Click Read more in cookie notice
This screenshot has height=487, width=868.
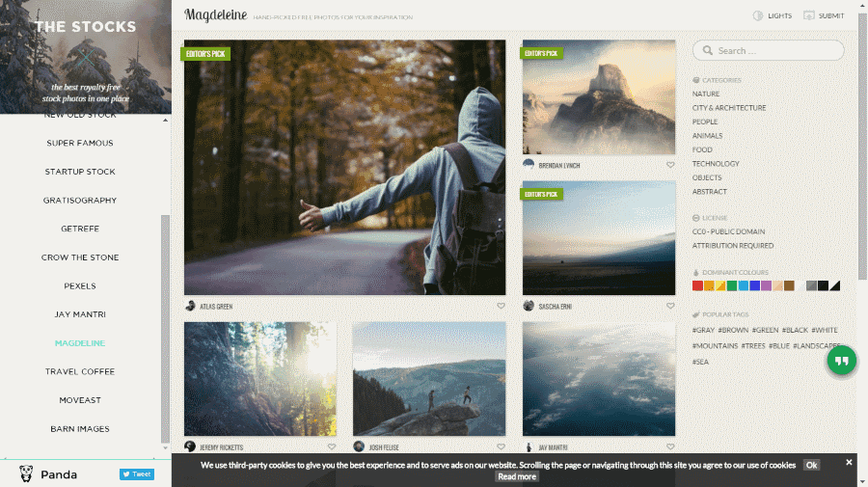pos(517,476)
